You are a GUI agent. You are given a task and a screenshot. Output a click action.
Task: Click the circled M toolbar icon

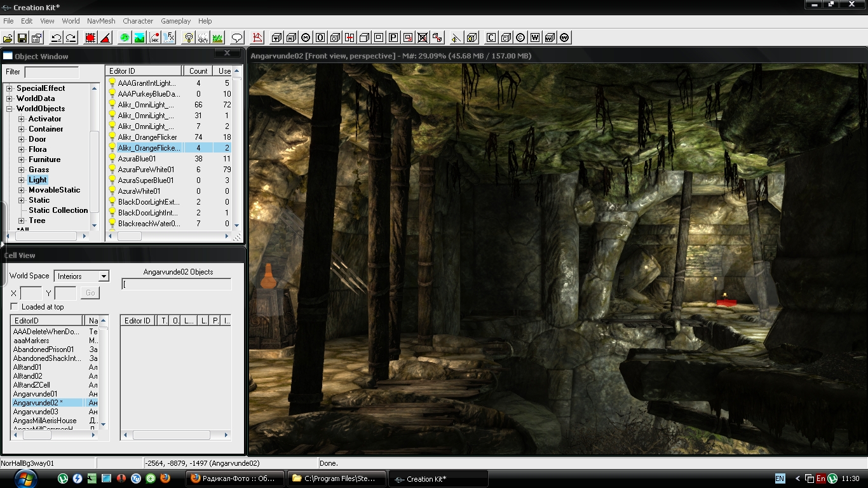point(306,37)
